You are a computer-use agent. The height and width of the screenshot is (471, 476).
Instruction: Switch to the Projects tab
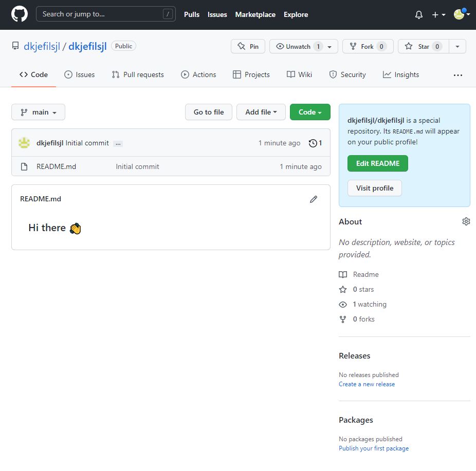click(251, 74)
